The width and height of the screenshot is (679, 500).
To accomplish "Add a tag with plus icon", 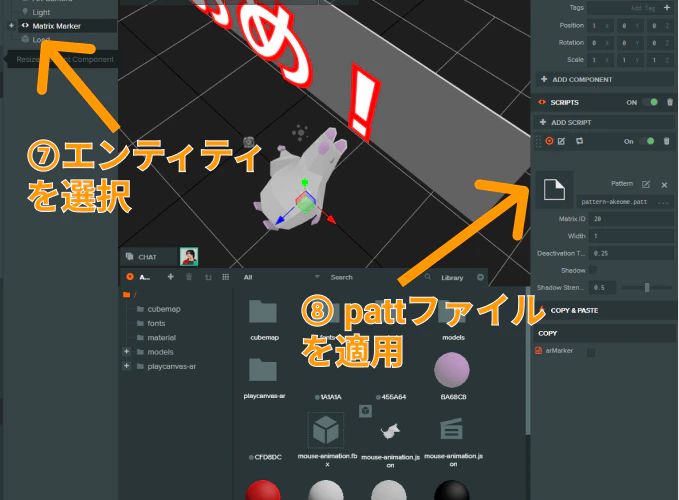I will pyautogui.click(x=667, y=7).
